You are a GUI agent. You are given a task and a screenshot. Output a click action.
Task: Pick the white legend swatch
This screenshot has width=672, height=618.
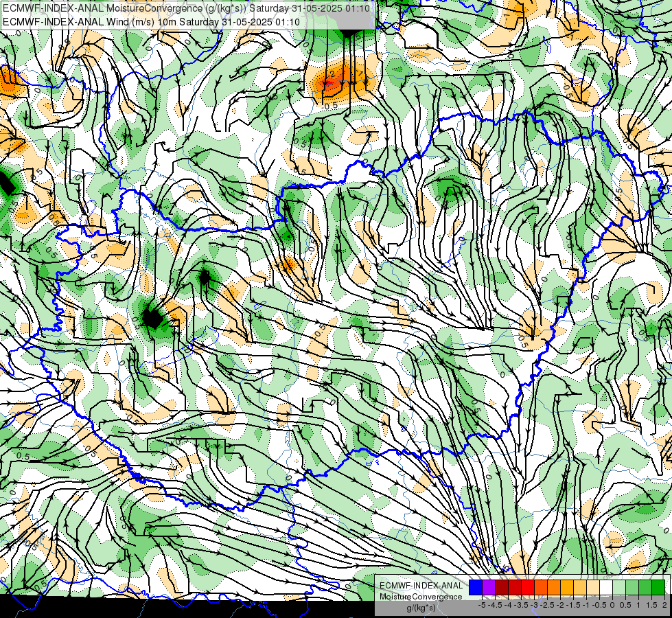[605, 587]
